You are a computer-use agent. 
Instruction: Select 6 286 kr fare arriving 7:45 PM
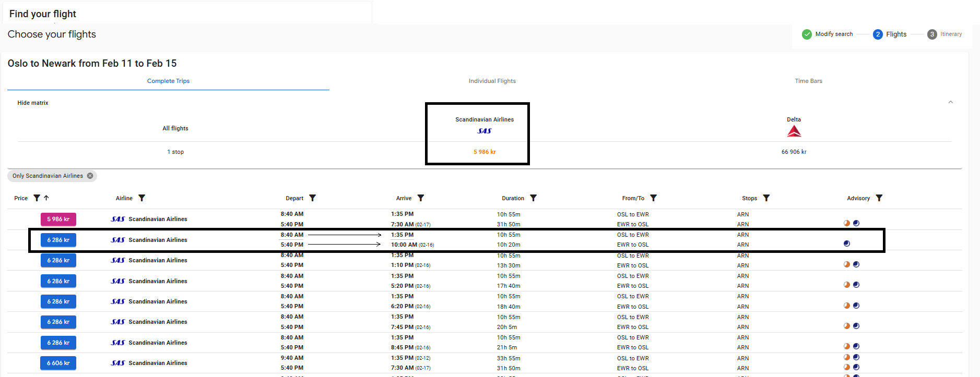(58, 322)
